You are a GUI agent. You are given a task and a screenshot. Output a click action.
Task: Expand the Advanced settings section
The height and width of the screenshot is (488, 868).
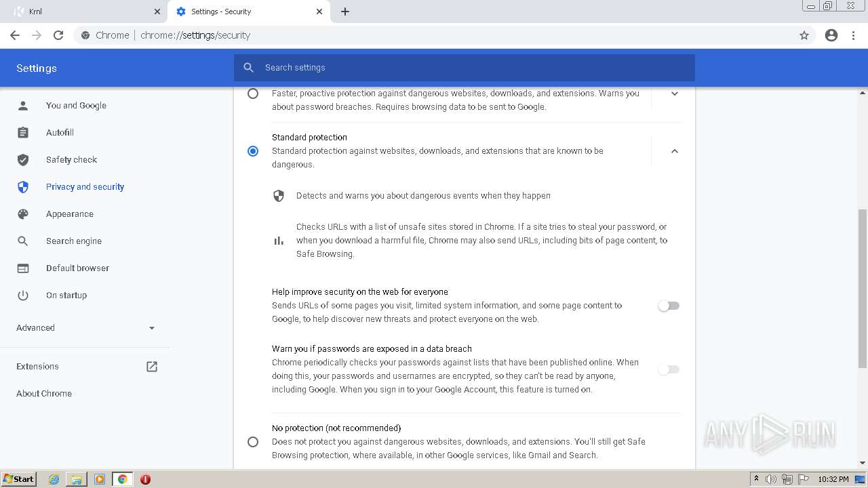point(85,328)
